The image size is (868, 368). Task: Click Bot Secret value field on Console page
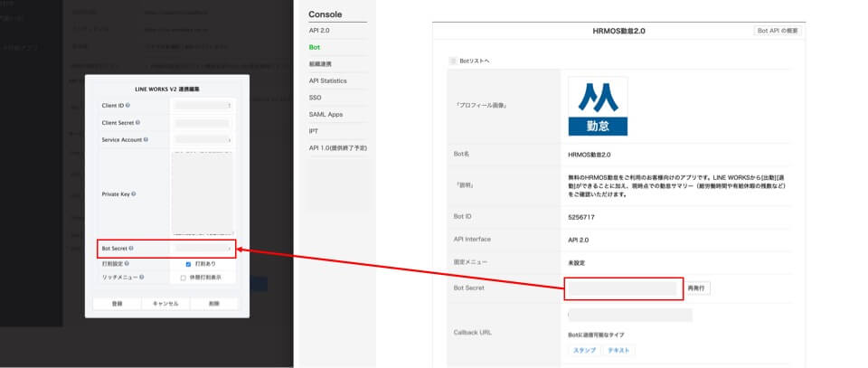coord(623,288)
